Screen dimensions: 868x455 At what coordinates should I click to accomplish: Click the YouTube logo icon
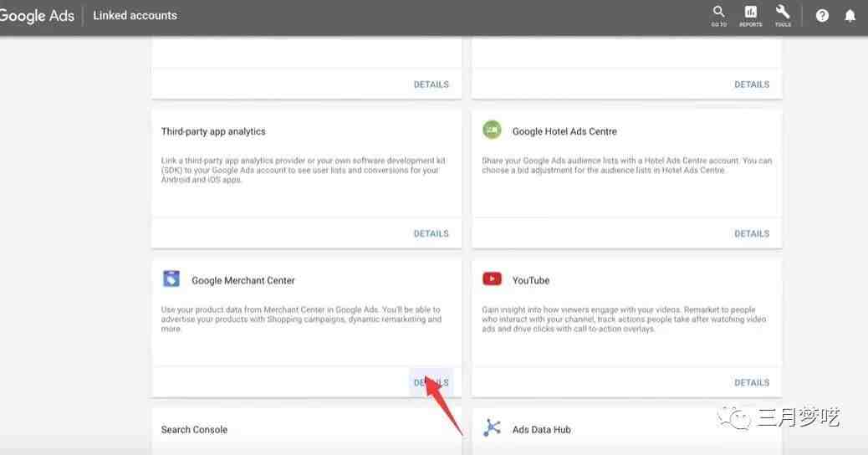pyautogui.click(x=492, y=279)
